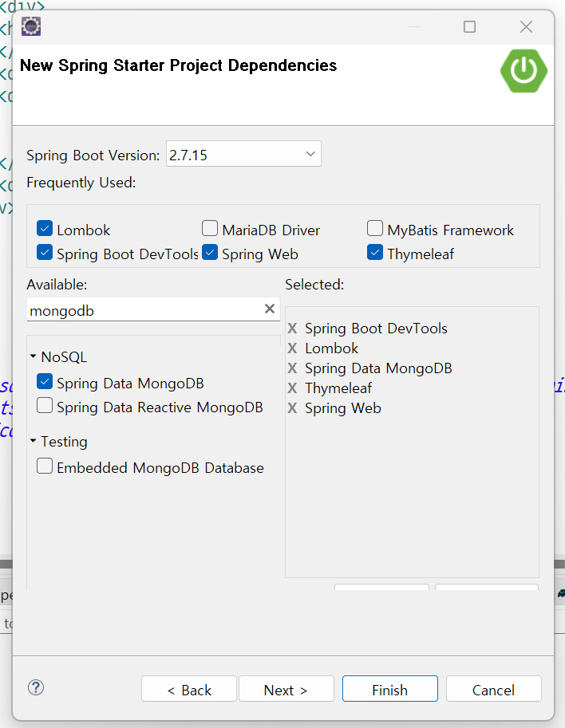Viewport: 565px width, 728px height.
Task: Enable the MyBatis Framework checkbox
Action: click(x=375, y=228)
